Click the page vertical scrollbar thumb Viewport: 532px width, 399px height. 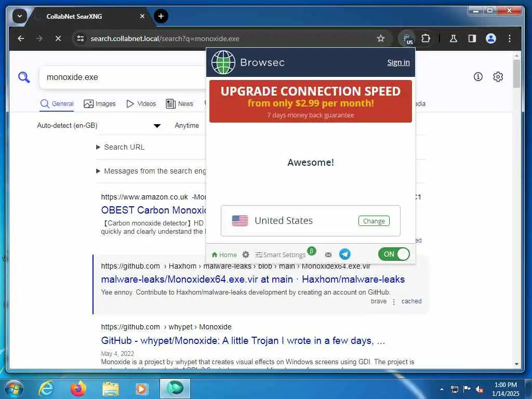click(x=516, y=74)
